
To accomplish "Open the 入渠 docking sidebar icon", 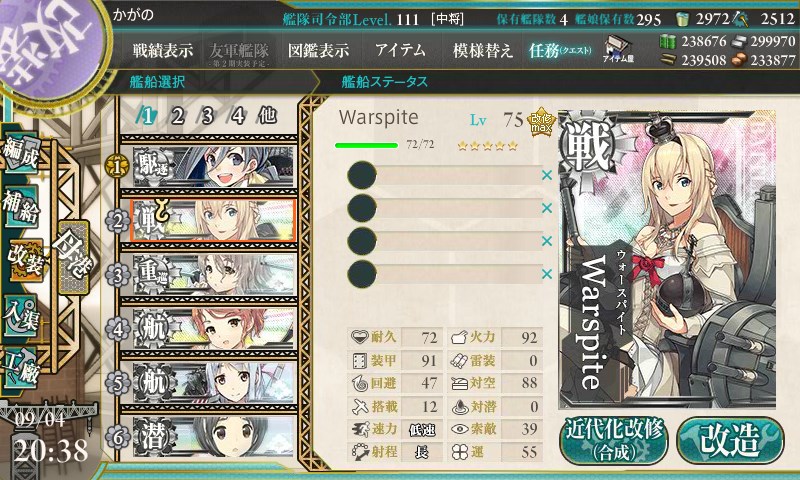I will pos(21,315).
